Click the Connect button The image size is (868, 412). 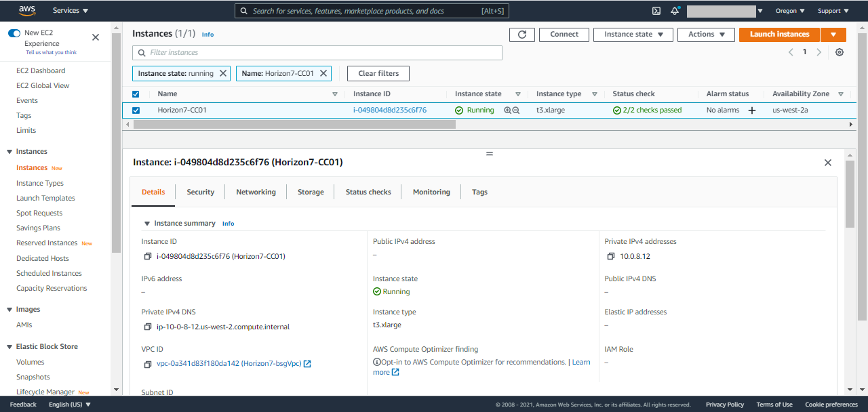pyautogui.click(x=564, y=35)
